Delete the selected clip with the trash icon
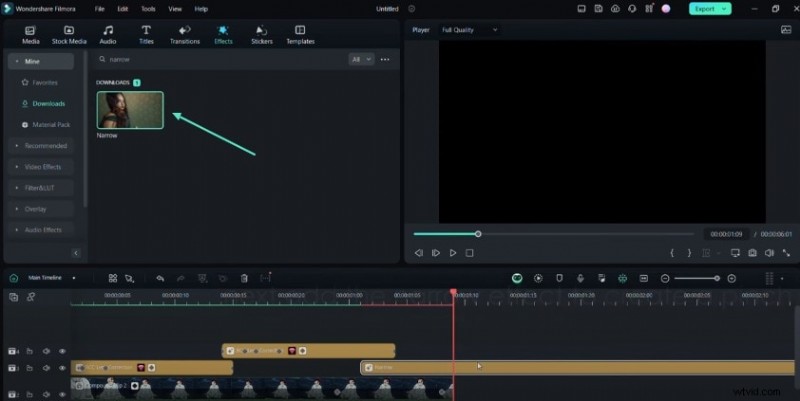 point(244,278)
